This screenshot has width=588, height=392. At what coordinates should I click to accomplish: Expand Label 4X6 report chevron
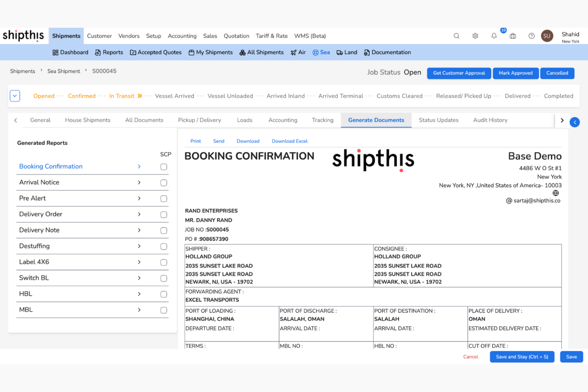point(139,262)
